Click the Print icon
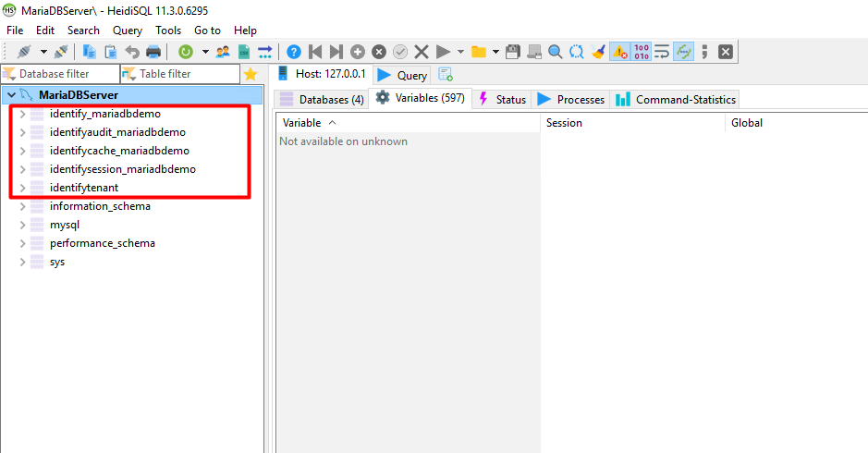 click(153, 52)
